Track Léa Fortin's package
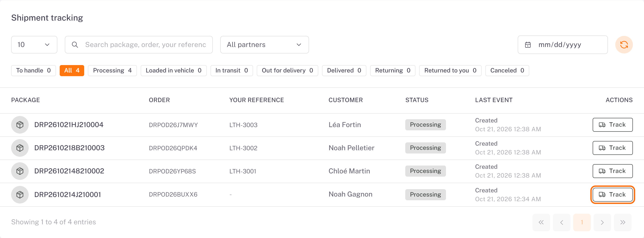 tap(613, 125)
